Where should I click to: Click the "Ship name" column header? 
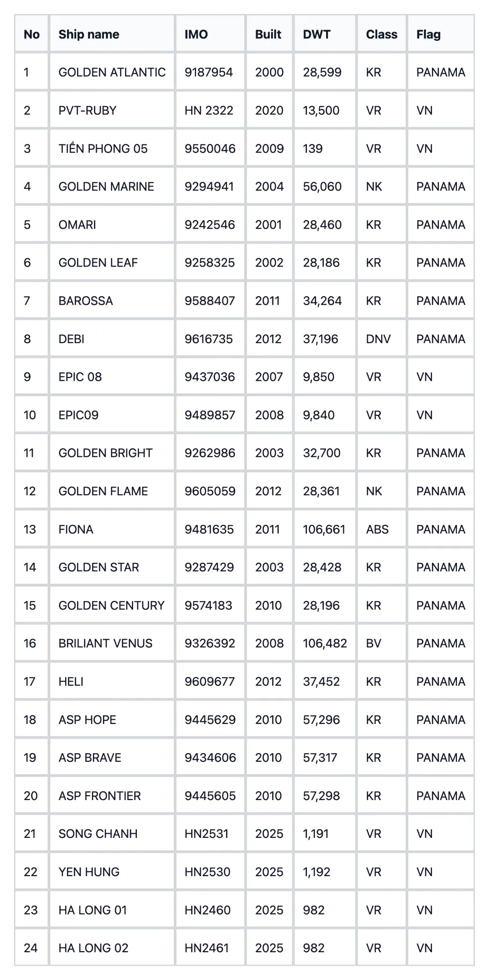pyautogui.click(x=89, y=34)
